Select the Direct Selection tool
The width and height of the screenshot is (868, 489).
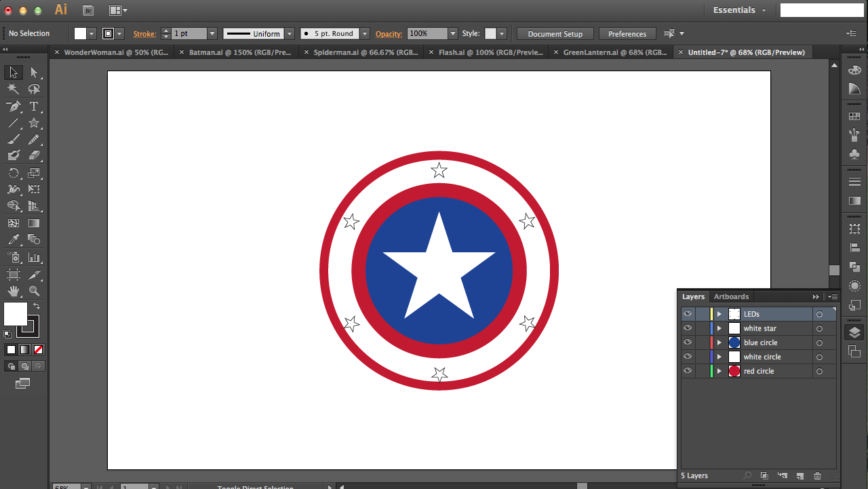coord(34,73)
